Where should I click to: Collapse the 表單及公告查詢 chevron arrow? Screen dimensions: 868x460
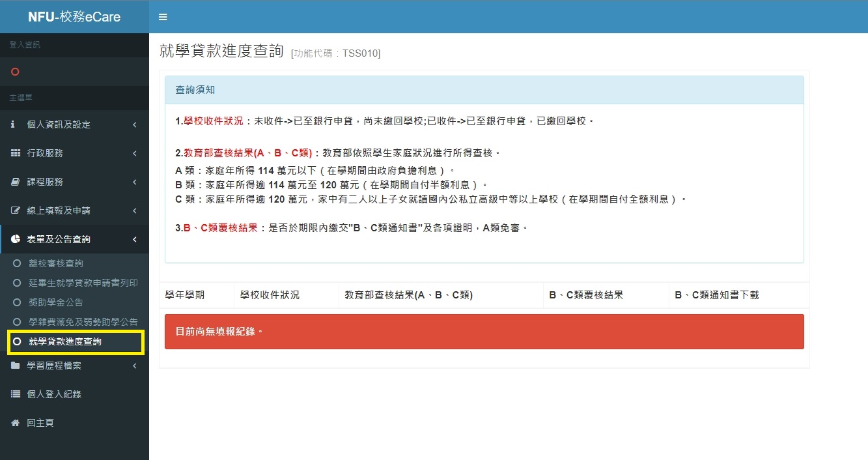tap(134, 239)
